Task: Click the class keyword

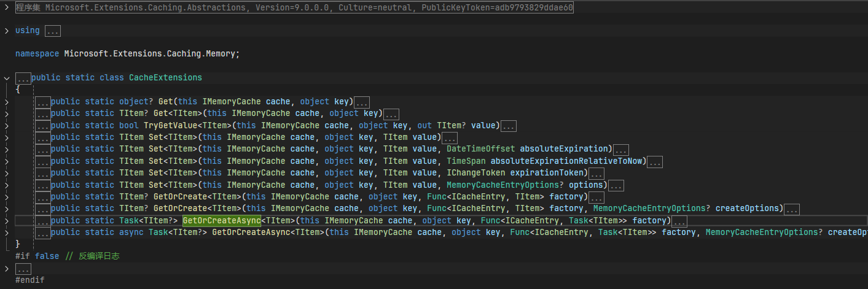Action: [112, 78]
